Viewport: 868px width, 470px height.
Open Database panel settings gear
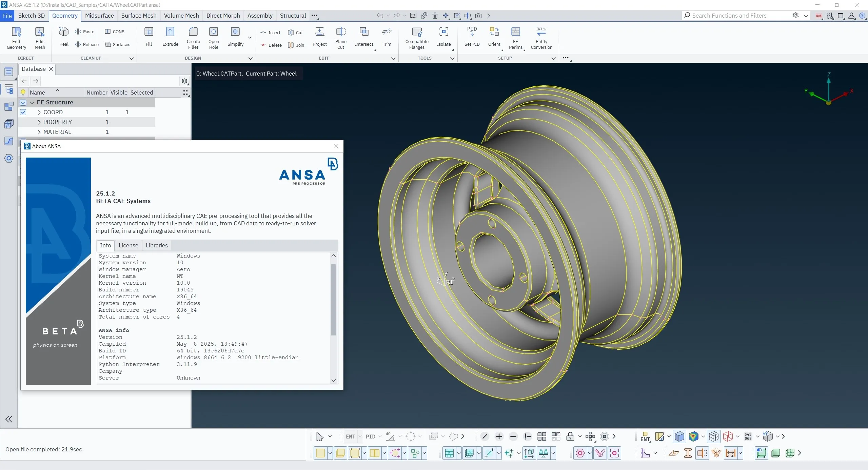pos(184,81)
